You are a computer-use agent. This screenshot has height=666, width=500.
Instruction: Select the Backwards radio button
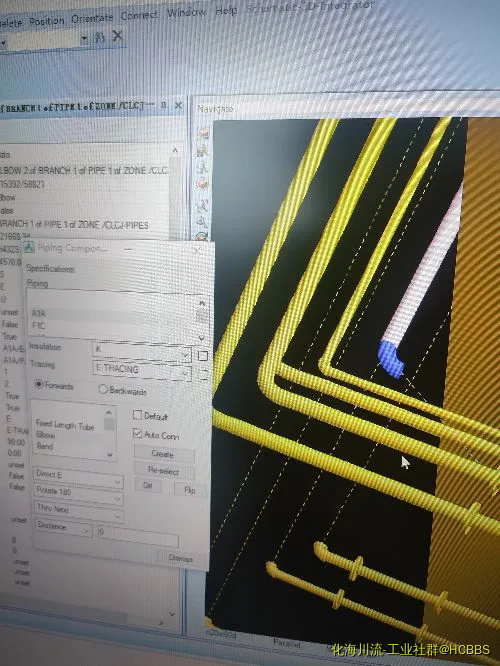103,389
